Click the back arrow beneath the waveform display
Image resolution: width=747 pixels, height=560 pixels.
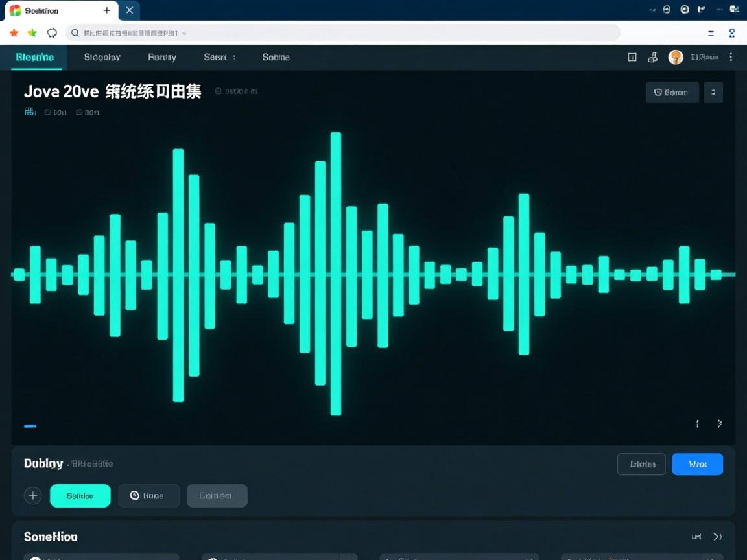tap(697, 424)
